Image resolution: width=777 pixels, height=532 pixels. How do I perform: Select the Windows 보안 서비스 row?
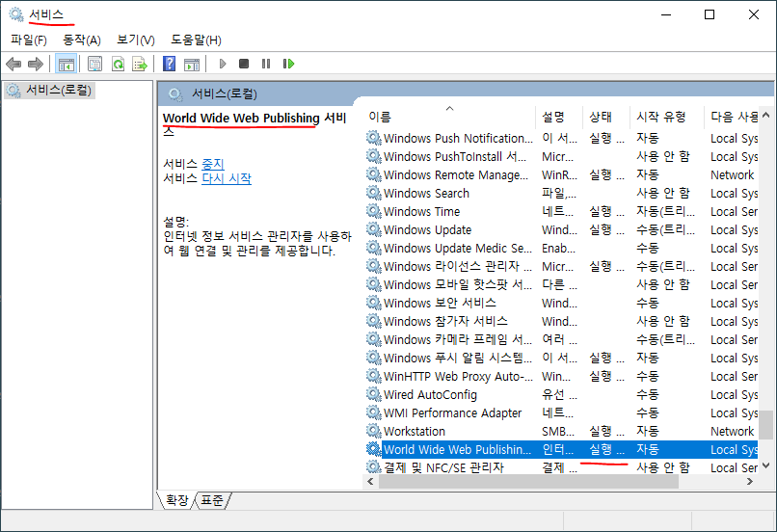coord(561,304)
